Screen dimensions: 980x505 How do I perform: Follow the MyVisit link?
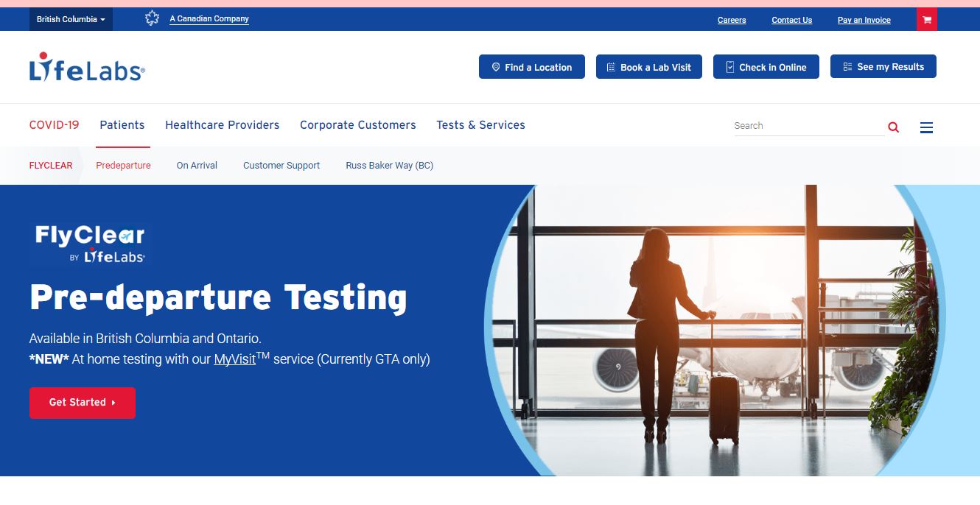[x=234, y=360]
